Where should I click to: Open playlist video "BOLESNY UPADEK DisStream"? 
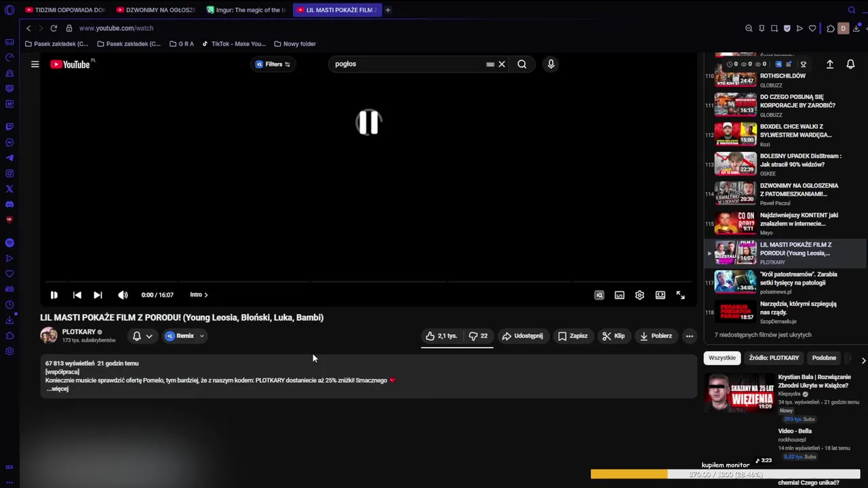pos(784,164)
